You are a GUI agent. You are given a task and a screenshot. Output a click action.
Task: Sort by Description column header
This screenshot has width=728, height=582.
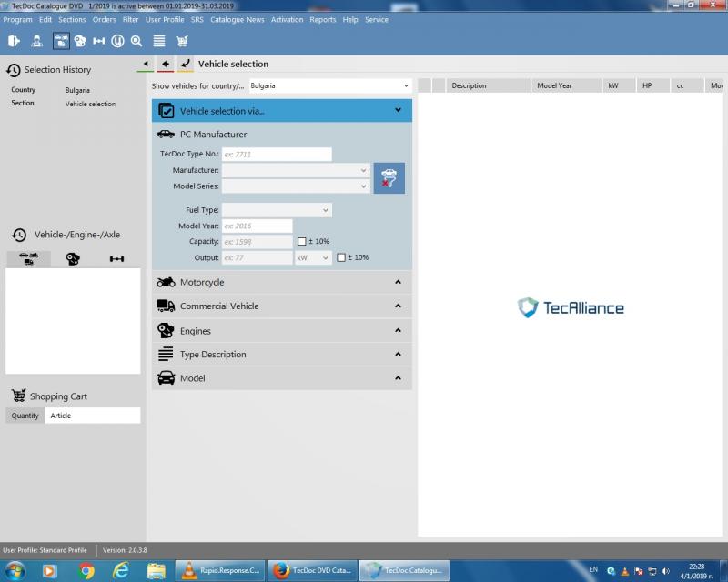pos(488,85)
